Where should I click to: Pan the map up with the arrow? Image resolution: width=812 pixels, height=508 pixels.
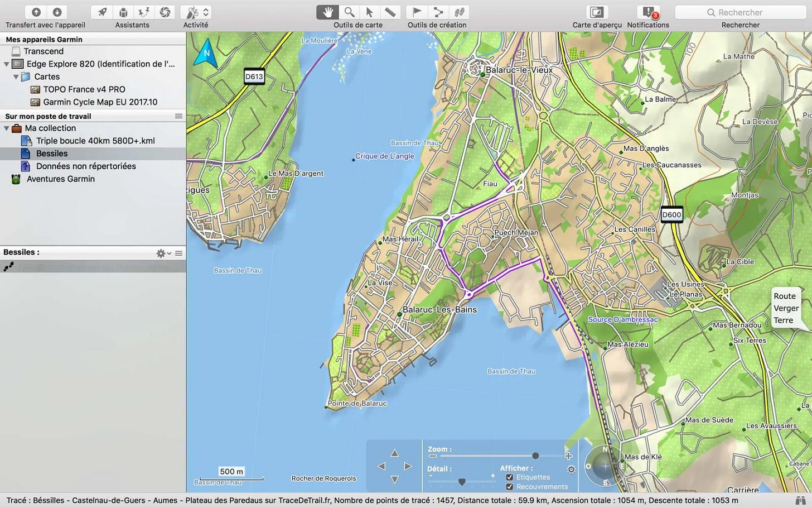point(395,453)
